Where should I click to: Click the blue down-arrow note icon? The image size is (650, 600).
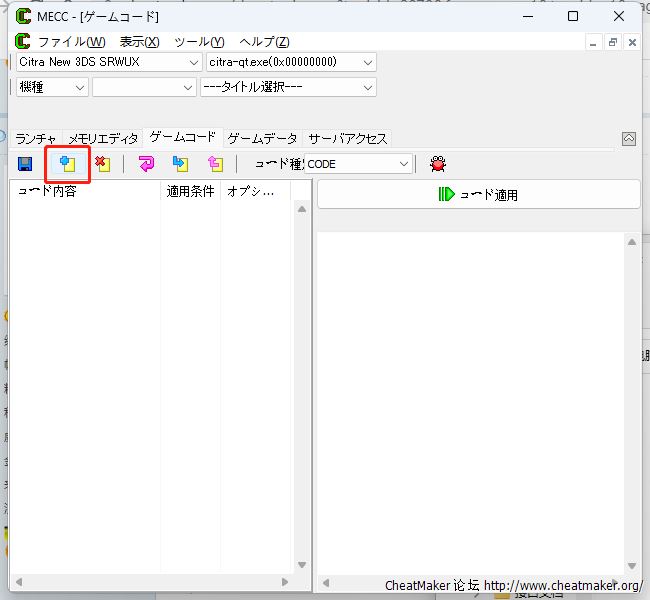[x=180, y=163]
